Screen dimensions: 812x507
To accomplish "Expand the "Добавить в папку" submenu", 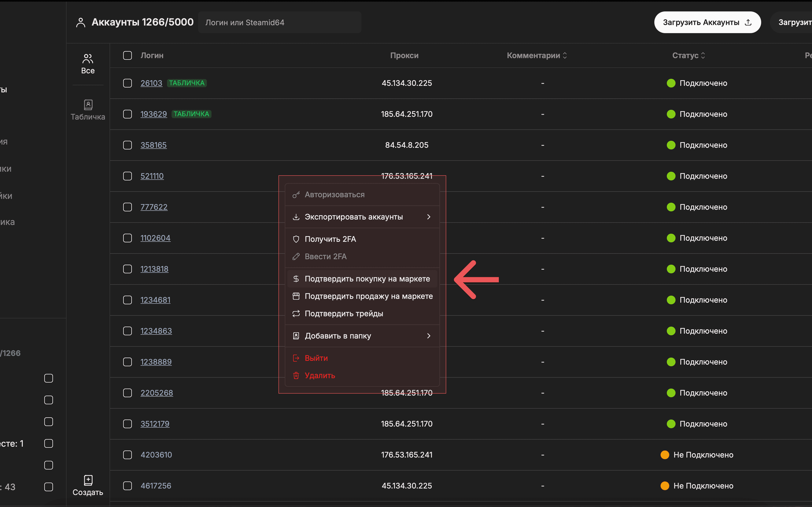I will (429, 336).
